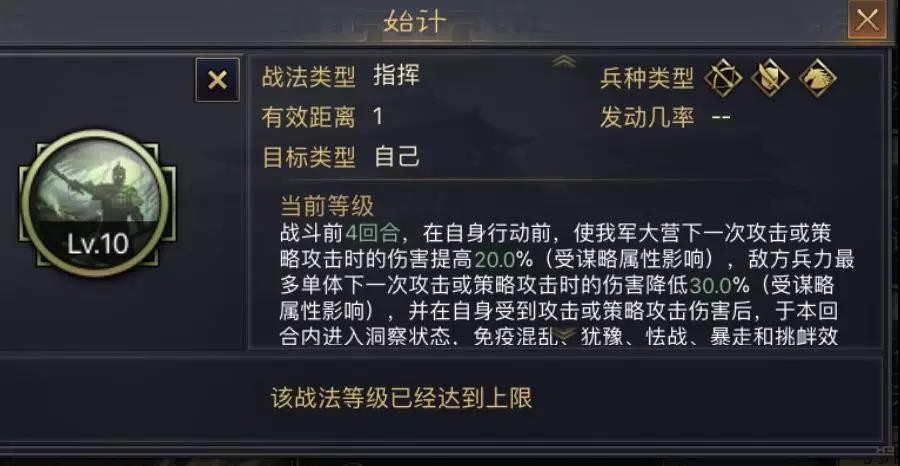Tap the 兵种类型 label
The height and width of the screenshot is (466, 900).
point(646,78)
